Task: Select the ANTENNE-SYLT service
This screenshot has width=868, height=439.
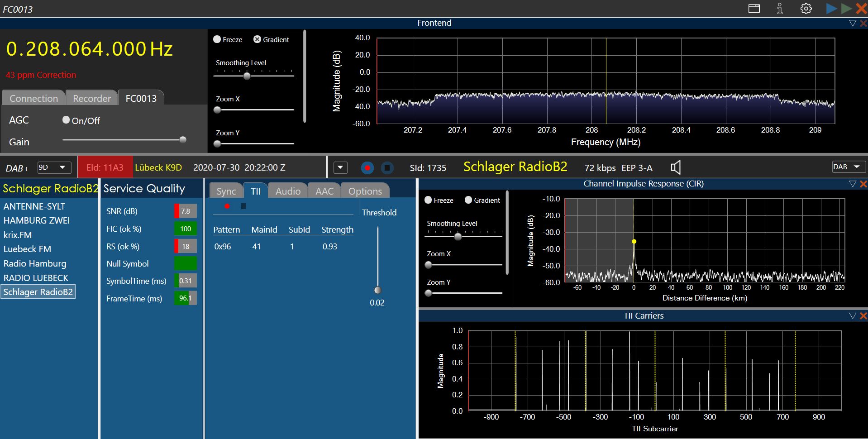Action: point(34,206)
